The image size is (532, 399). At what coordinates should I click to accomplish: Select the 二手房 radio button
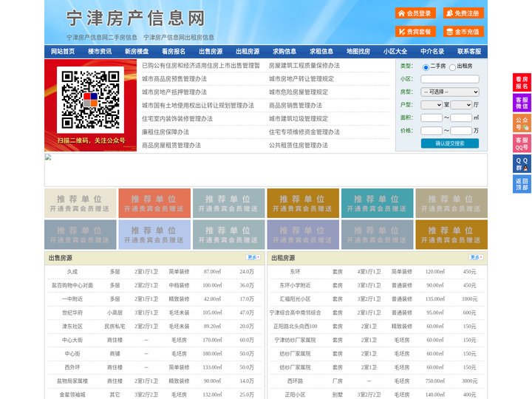tap(426, 67)
